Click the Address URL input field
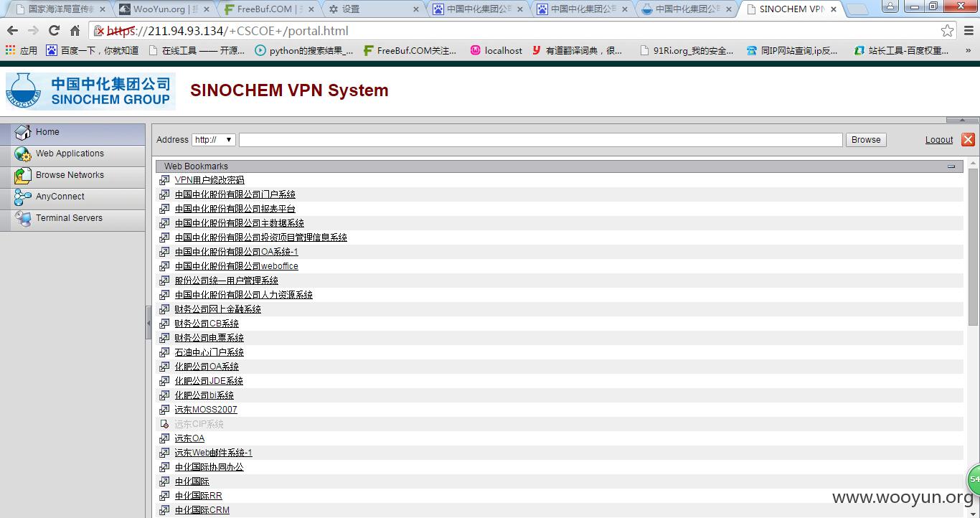Image resolution: width=980 pixels, height=518 pixels. [x=540, y=140]
